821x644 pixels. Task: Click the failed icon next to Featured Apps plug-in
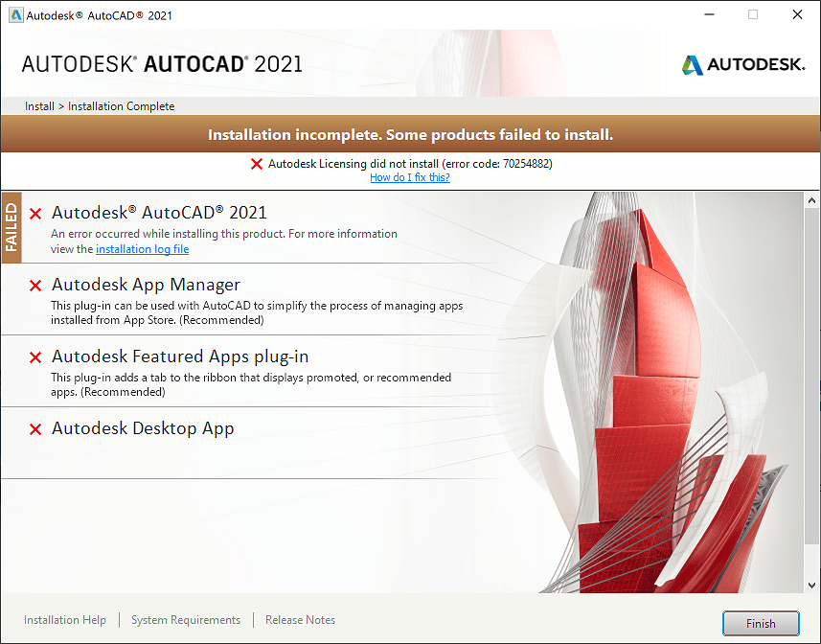point(35,357)
